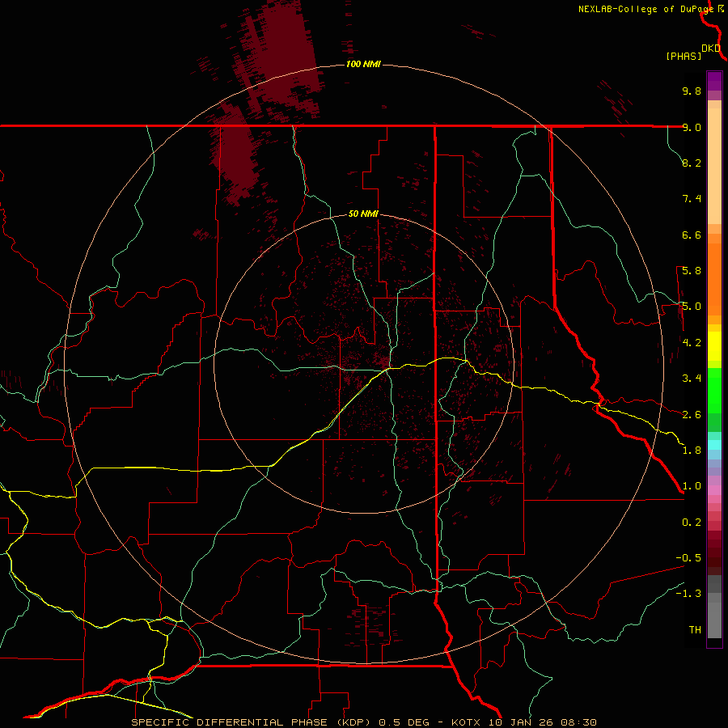Click the 7.4 color scale value
728x728 pixels.
692,199
